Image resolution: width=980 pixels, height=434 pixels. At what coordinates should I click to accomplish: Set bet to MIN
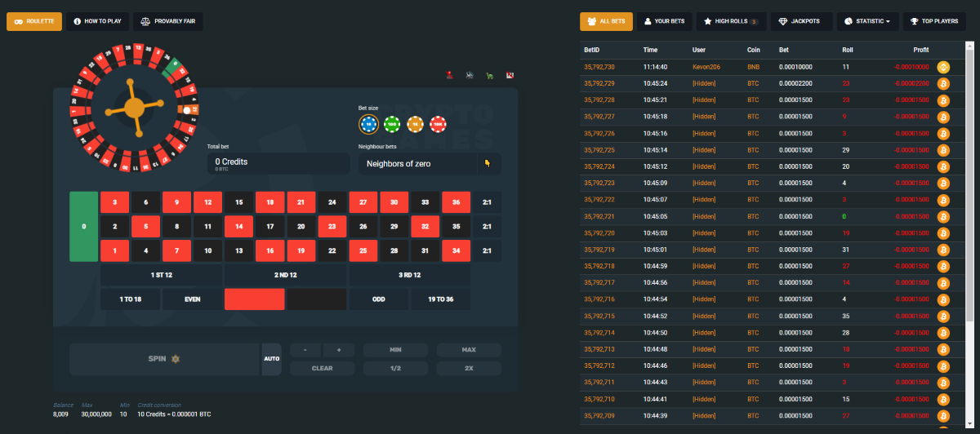(395, 350)
